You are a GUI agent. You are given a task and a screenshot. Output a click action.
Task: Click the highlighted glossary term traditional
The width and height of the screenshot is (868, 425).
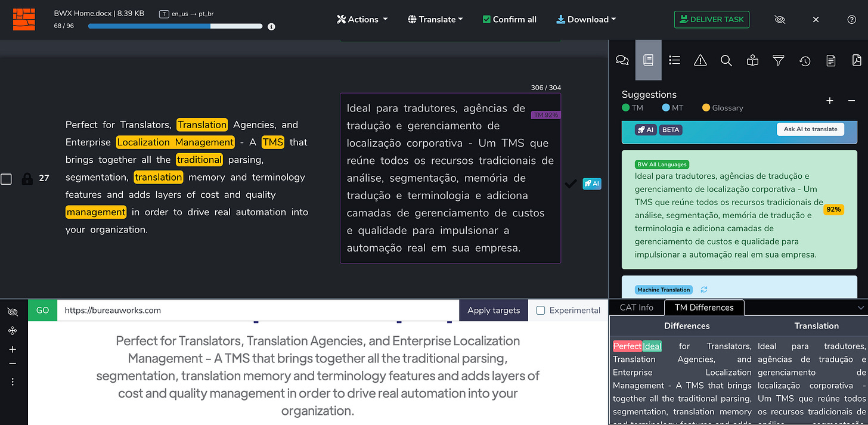coord(199,159)
